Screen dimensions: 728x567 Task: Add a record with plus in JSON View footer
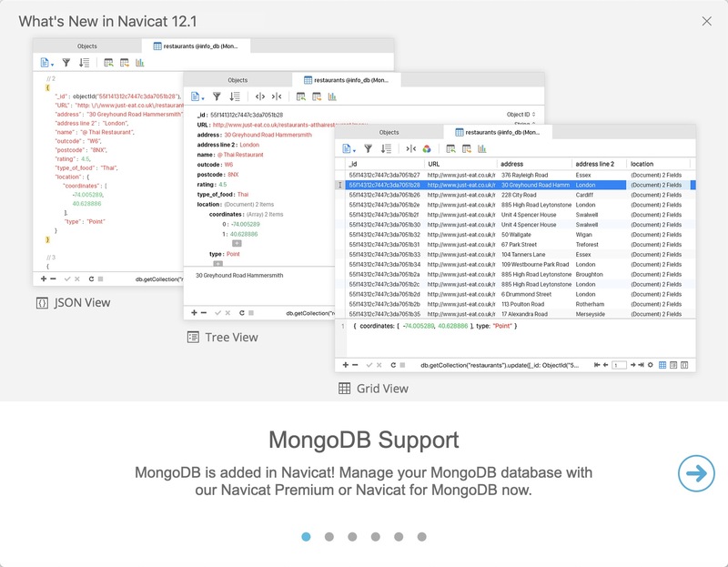click(44, 279)
